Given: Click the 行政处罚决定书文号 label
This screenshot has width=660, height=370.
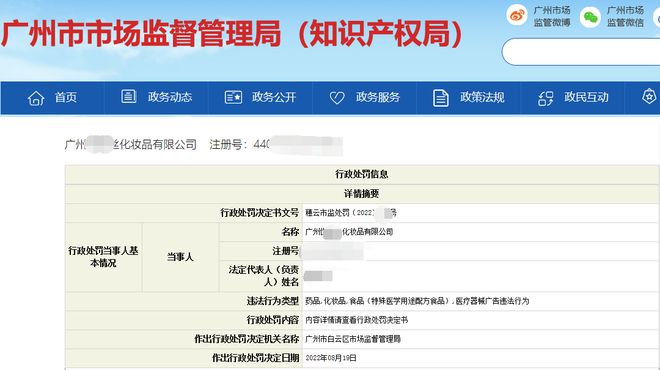Looking at the screenshot, I should [x=260, y=213].
